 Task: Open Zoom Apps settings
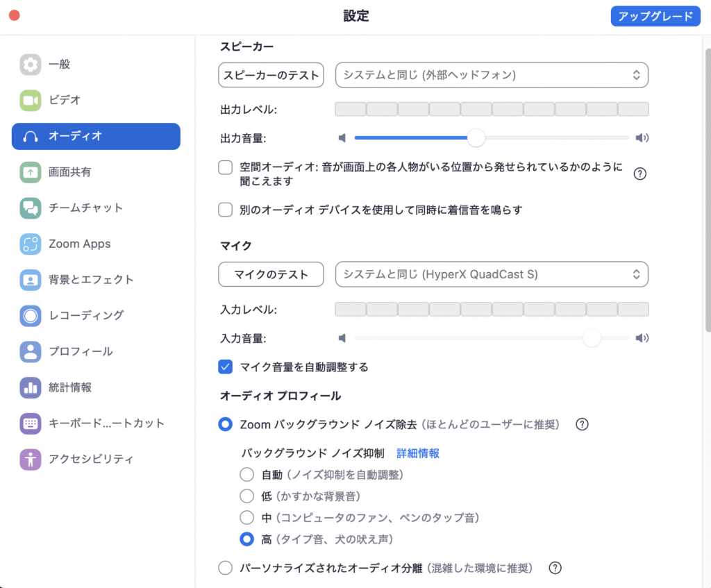point(96,244)
